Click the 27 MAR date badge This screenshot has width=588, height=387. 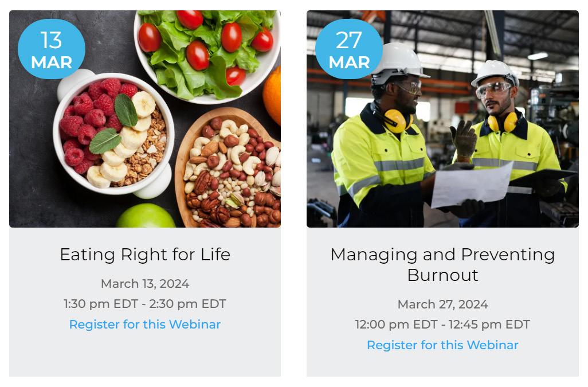coord(349,49)
